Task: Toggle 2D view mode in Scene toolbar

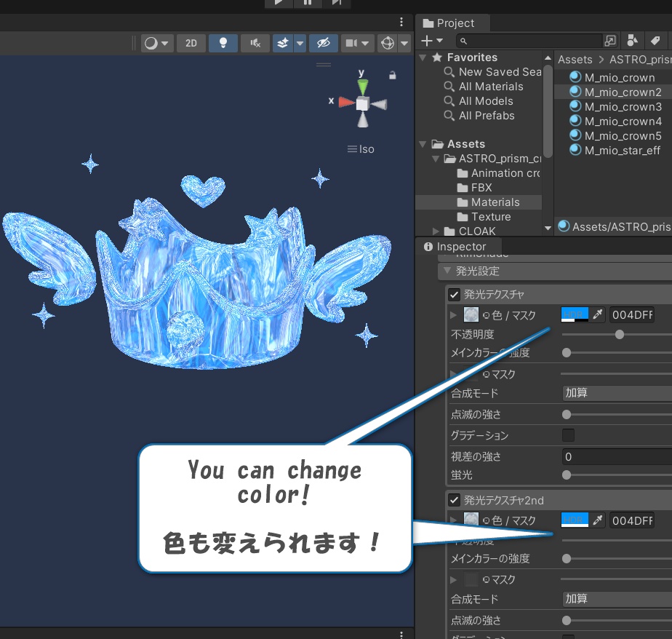Action: coord(191,43)
